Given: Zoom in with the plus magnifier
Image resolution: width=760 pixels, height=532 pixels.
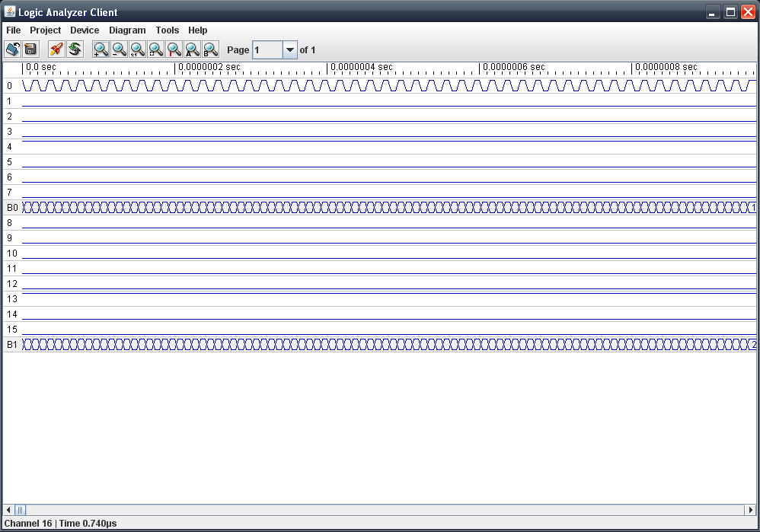Looking at the screenshot, I should click(x=101, y=49).
